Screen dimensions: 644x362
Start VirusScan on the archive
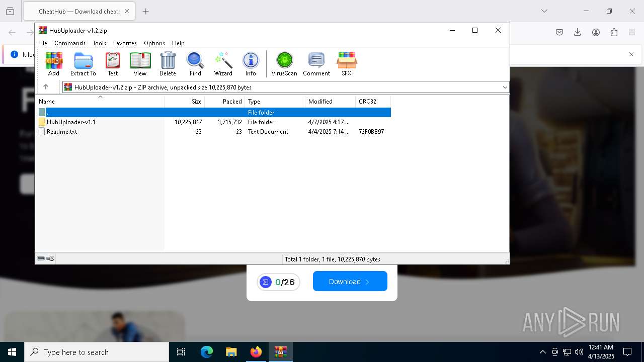284,64
